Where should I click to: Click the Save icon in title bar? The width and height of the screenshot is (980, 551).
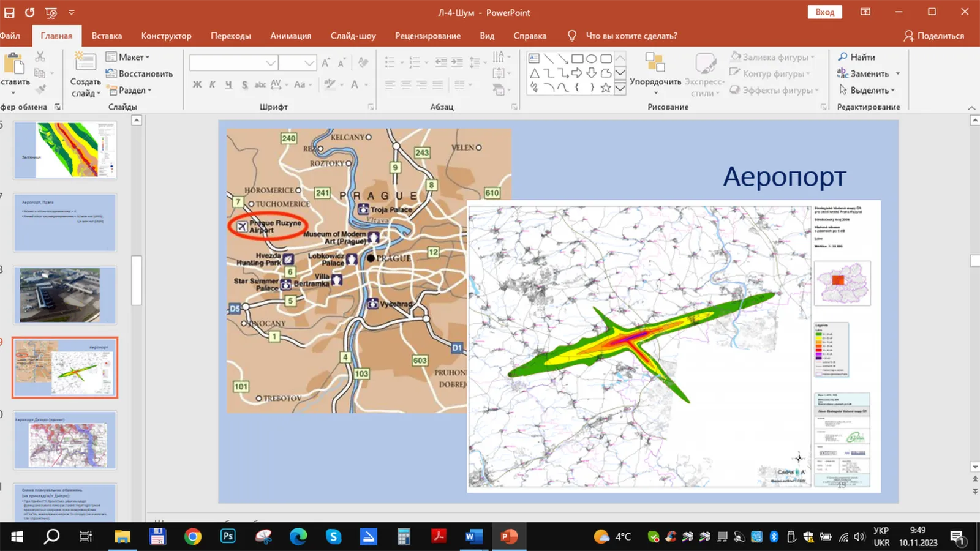coord(9,12)
